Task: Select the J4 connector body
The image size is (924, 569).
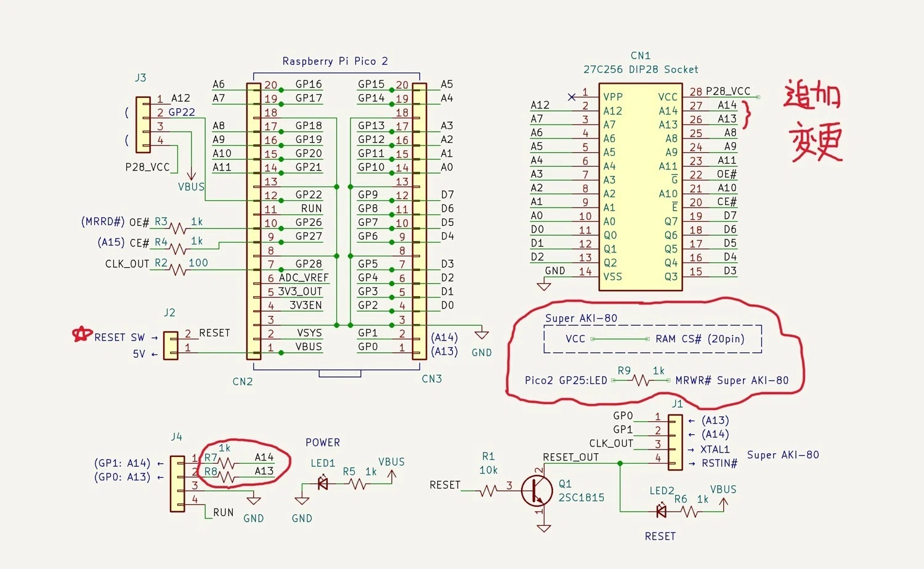Action: (x=177, y=484)
